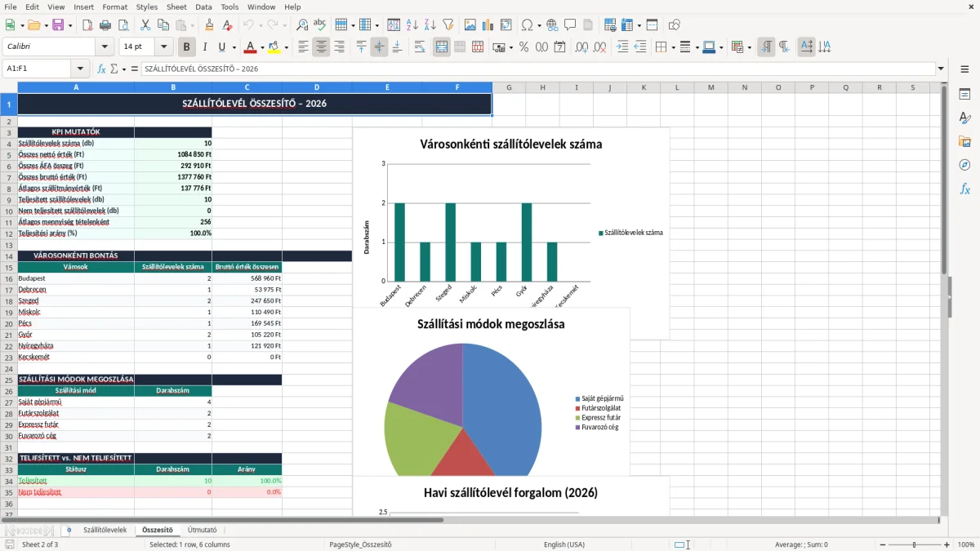
Task: Click the Clone Formatting paintbrush icon
Action: coord(210,25)
